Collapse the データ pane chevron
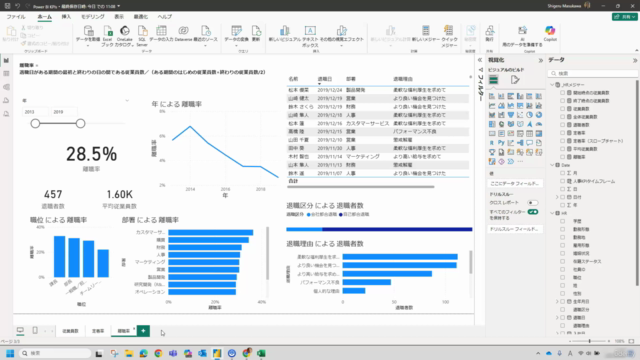This screenshot has height=360, width=640. pos(635,60)
